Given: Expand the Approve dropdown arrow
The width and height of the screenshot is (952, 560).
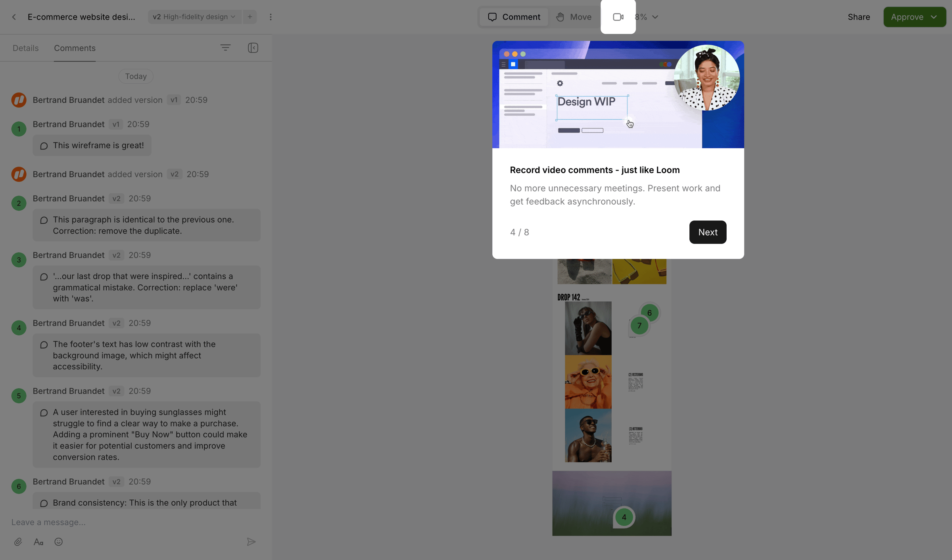Looking at the screenshot, I should point(934,17).
